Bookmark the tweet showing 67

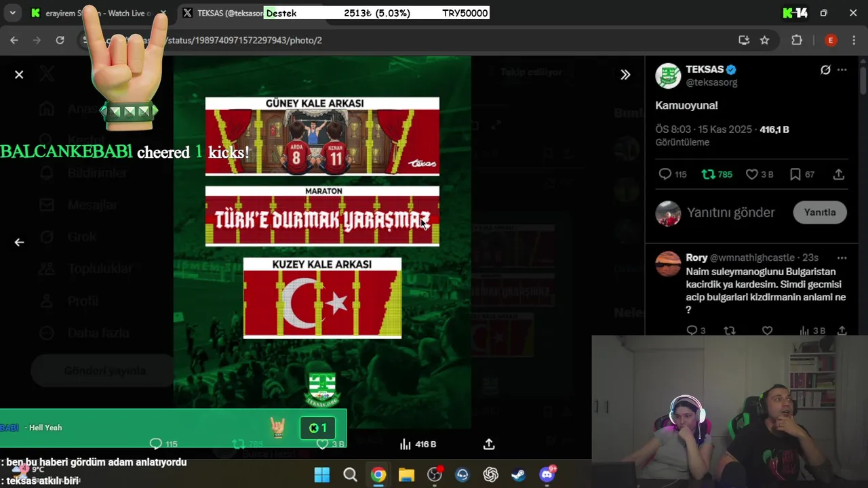795,174
